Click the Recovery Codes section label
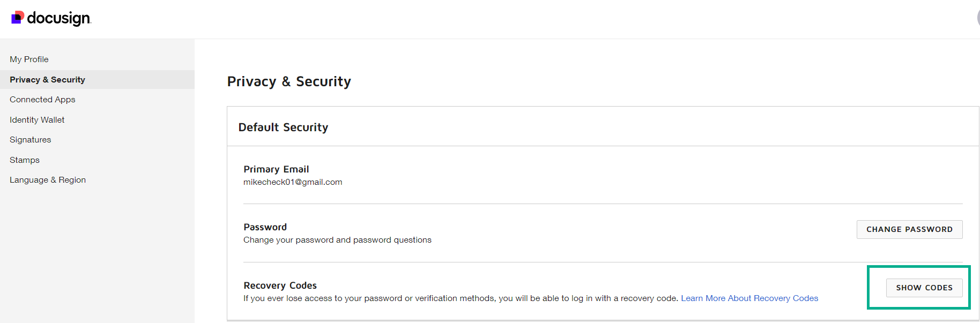Image resolution: width=980 pixels, height=323 pixels. [280, 286]
